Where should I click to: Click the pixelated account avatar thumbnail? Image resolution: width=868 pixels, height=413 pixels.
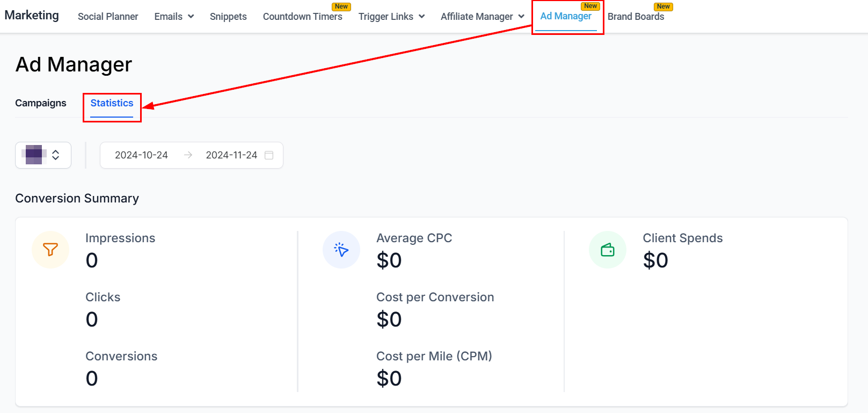click(35, 155)
